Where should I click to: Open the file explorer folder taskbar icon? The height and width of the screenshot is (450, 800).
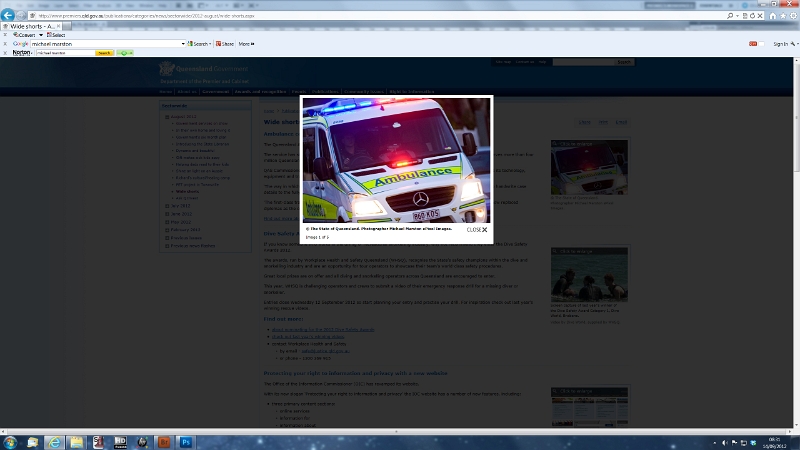[77, 442]
